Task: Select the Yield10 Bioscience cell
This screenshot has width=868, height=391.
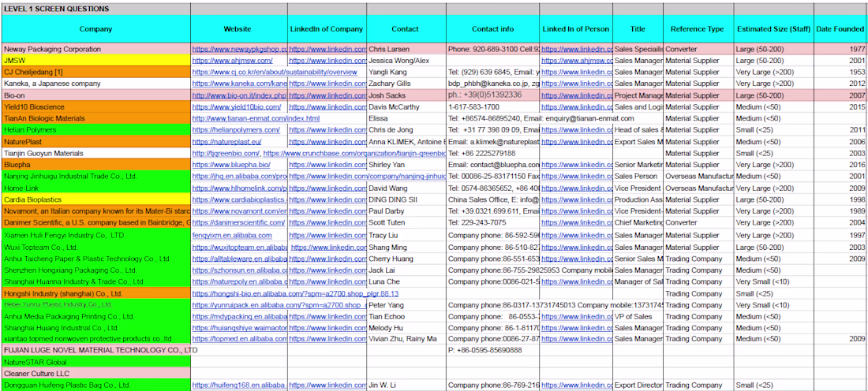Action: click(95, 106)
